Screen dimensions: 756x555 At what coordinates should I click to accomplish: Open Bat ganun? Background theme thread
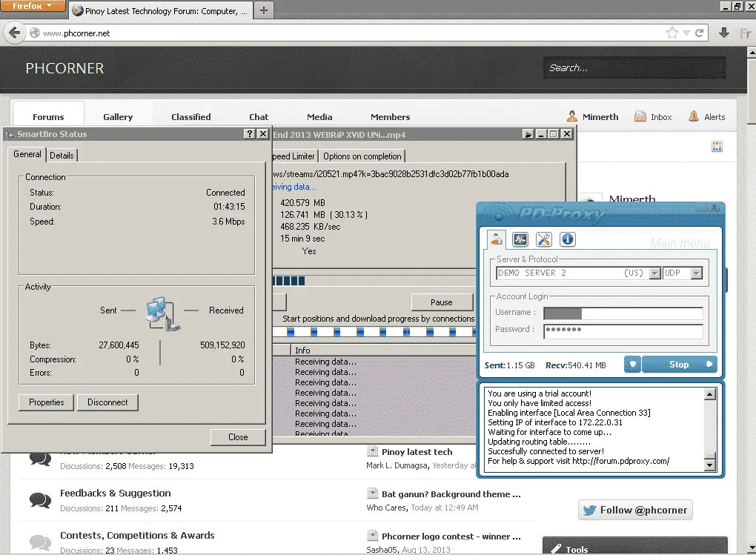click(451, 493)
